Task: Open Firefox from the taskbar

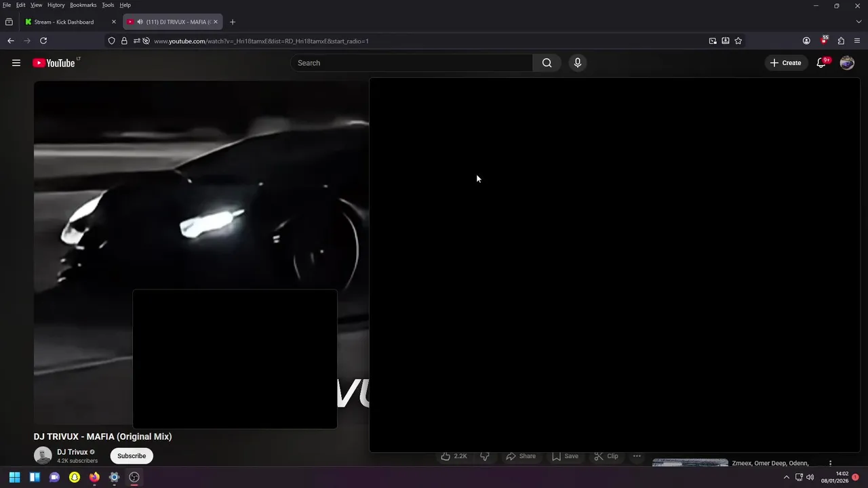Action: pos(94,477)
